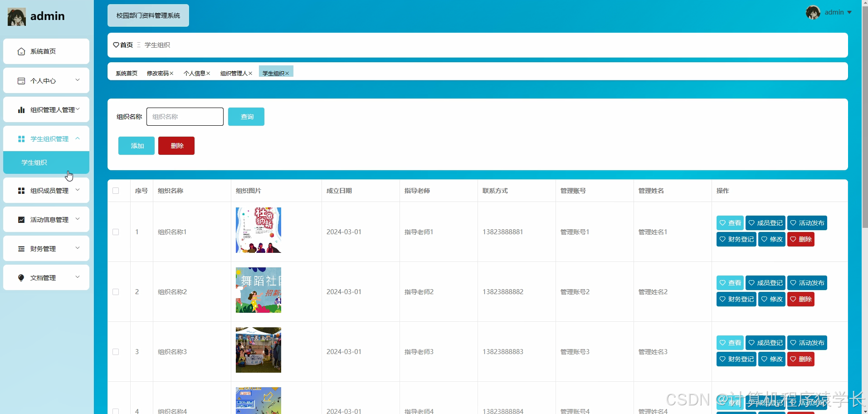The width and height of the screenshot is (868, 414).
Task: Click the list icon beside 财务管理
Action: pos(21,249)
